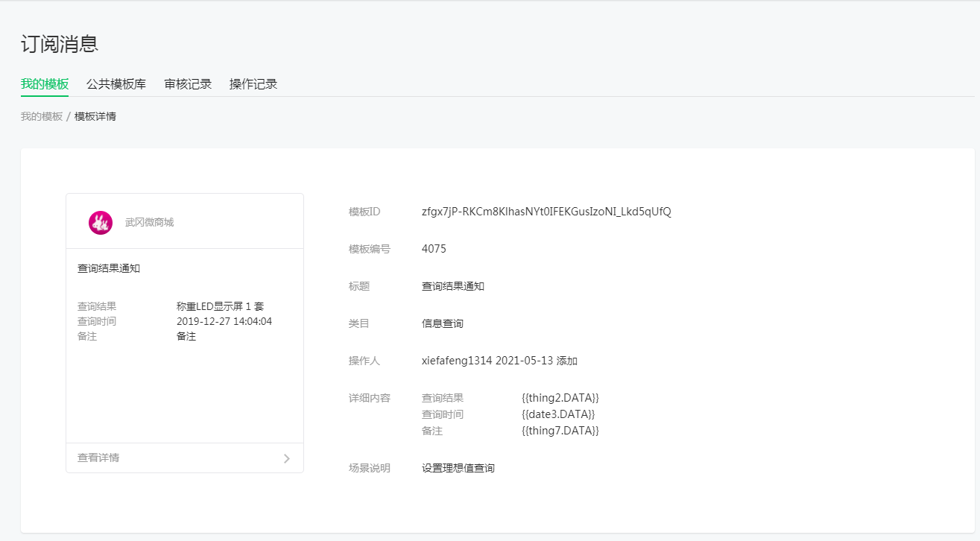The width and height of the screenshot is (980, 541).
Task: Click the 类目 value 信息查询
Action: point(443,323)
